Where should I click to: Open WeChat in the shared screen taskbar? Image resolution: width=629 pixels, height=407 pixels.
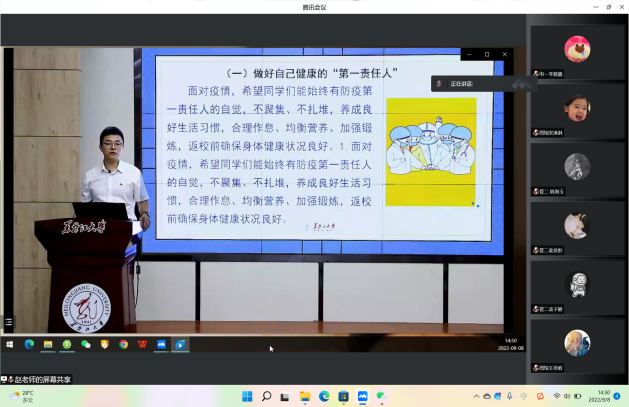[86, 344]
